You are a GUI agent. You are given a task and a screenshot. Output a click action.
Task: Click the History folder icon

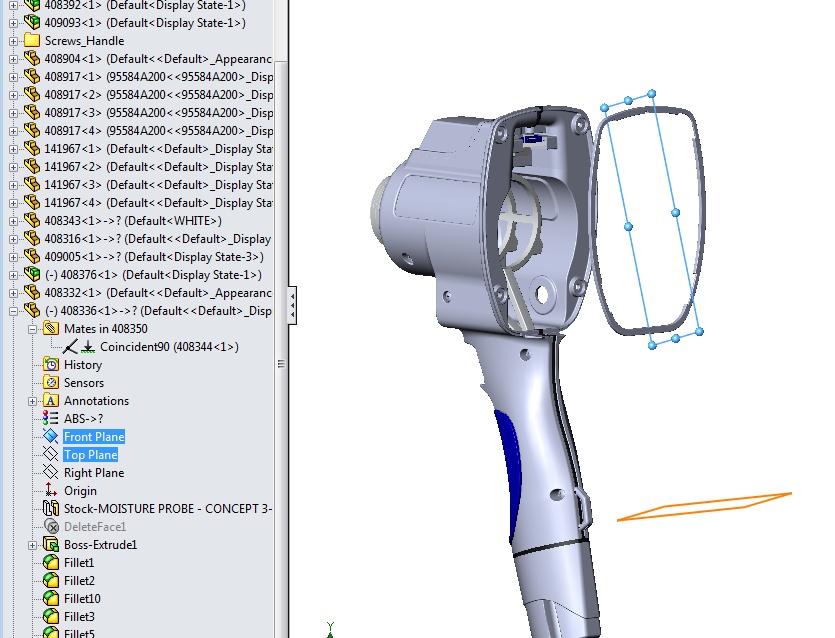[51, 365]
